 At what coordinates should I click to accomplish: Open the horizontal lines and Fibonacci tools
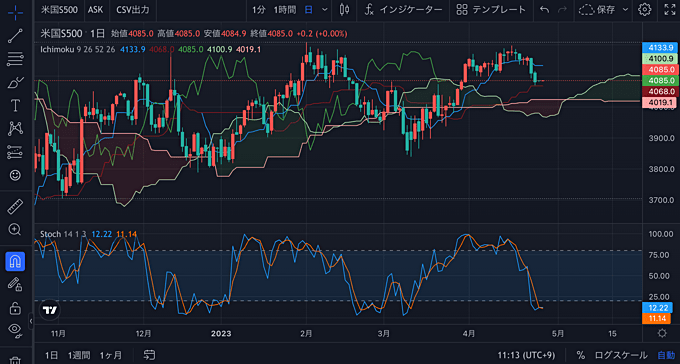pyautogui.click(x=16, y=59)
